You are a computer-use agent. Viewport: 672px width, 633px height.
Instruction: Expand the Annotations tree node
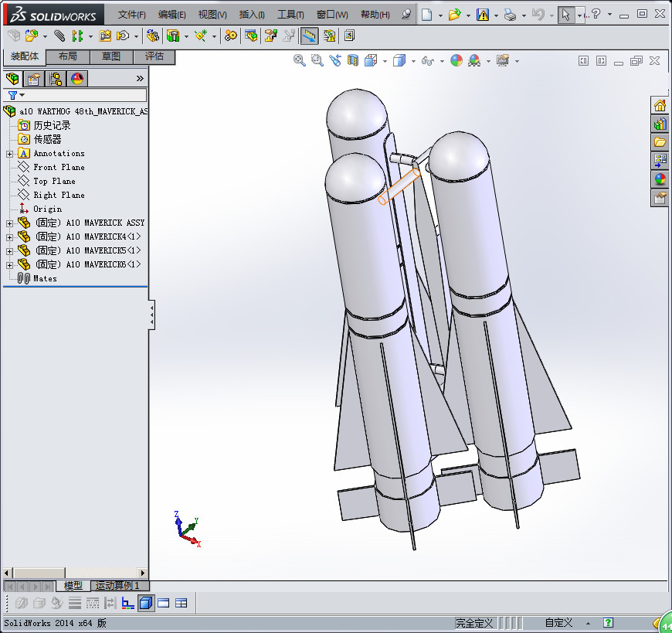9,154
